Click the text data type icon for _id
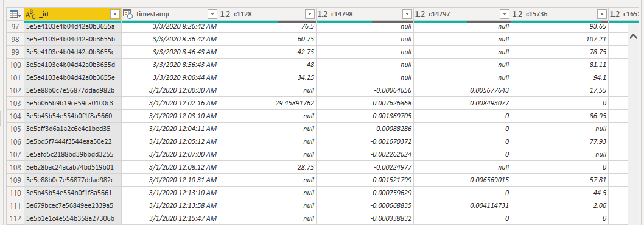 point(30,15)
